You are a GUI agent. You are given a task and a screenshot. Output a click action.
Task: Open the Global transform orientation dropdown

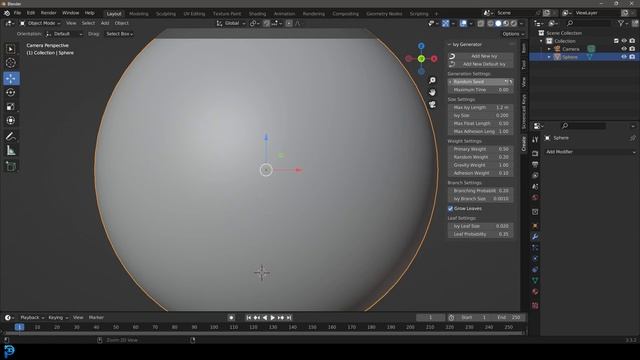coord(231,24)
